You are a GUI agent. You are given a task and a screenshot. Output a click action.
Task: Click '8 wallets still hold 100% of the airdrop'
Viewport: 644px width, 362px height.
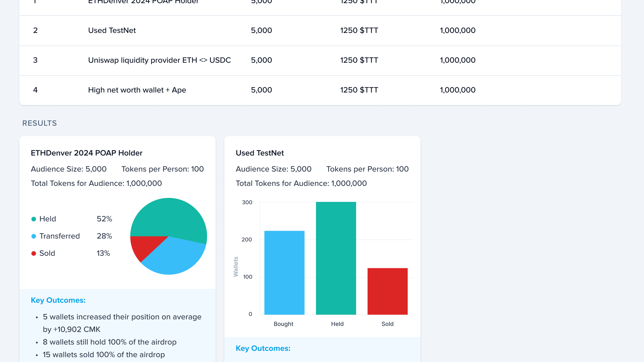[x=110, y=342]
